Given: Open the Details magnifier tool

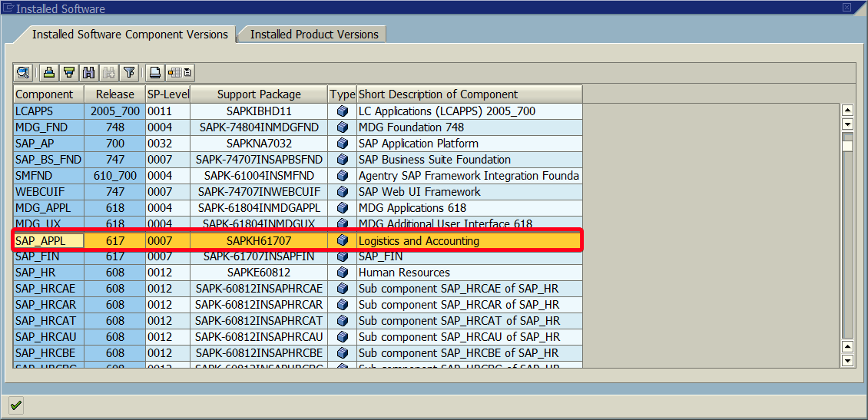Looking at the screenshot, I should tap(23, 72).
